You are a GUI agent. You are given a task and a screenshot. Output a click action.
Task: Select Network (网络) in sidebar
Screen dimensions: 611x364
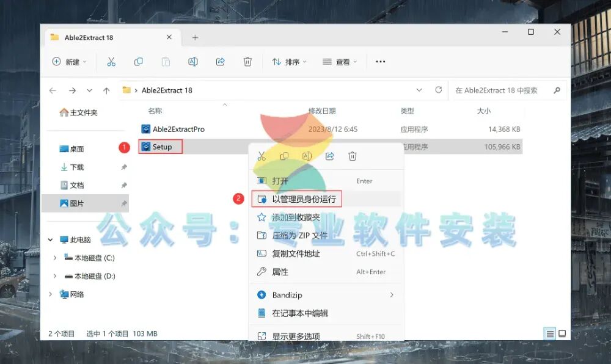(71, 294)
